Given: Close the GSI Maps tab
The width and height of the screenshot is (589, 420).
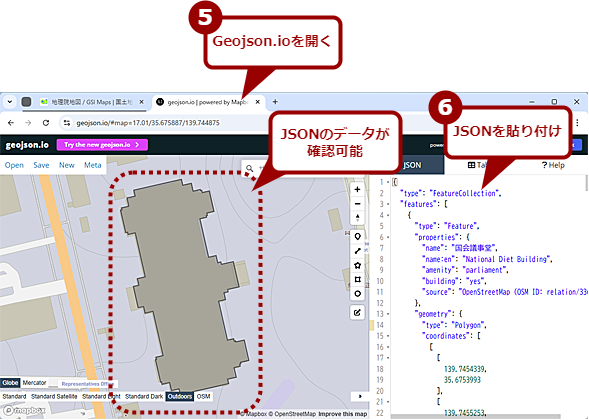Looking at the screenshot, I should [141, 102].
